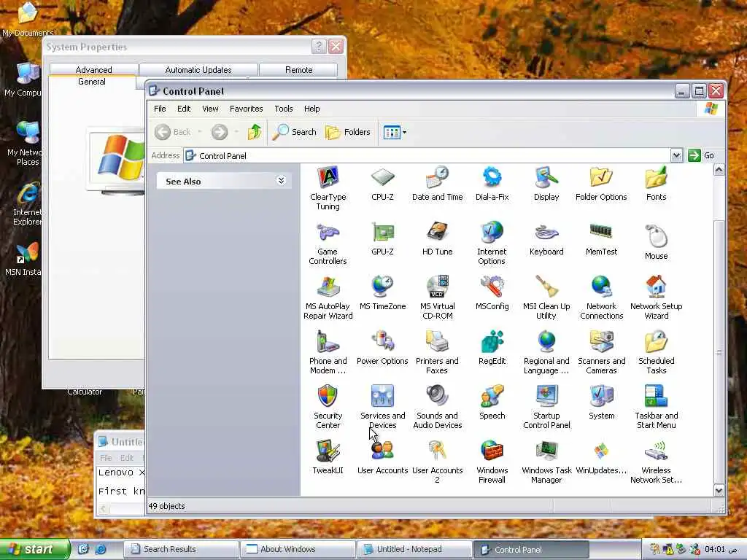This screenshot has height=560, width=747.
Task: Open the WinUpdates icon
Action: click(601, 457)
